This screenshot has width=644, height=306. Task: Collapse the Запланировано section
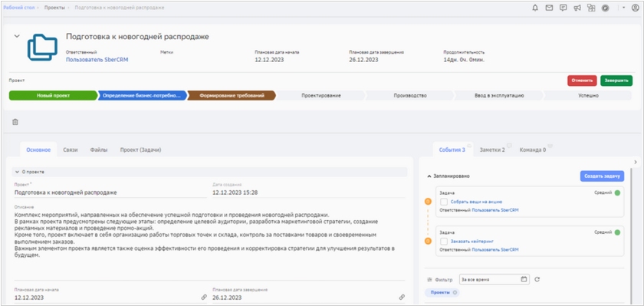coord(429,176)
